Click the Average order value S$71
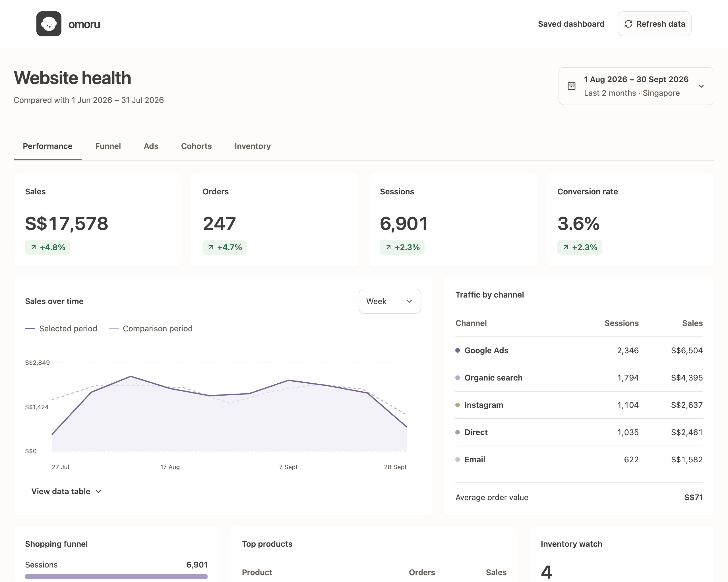Viewport: 728px width, 582px height. coord(693,497)
